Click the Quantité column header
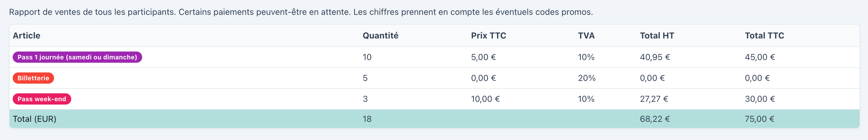 380,35
